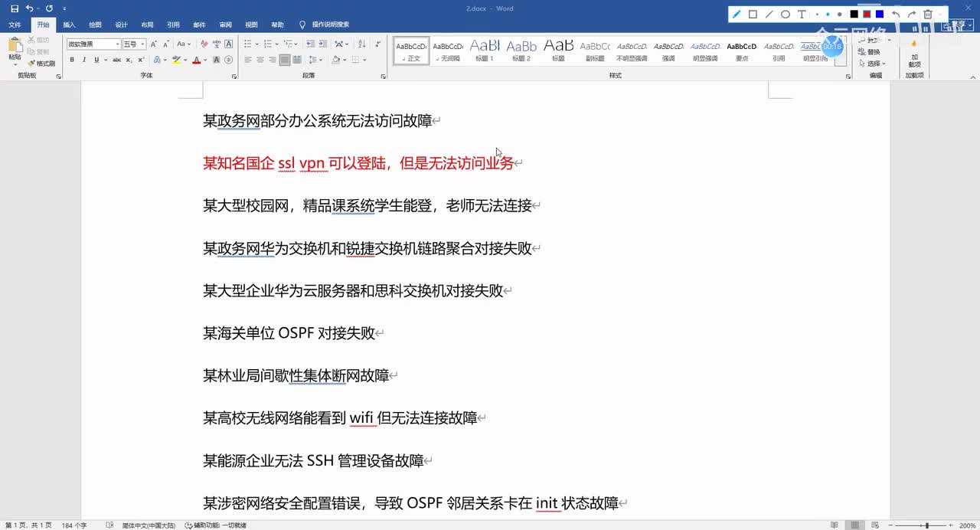The height and width of the screenshot is (530, 980).
Task: Center align the text
Action: [x=260, y=60]
